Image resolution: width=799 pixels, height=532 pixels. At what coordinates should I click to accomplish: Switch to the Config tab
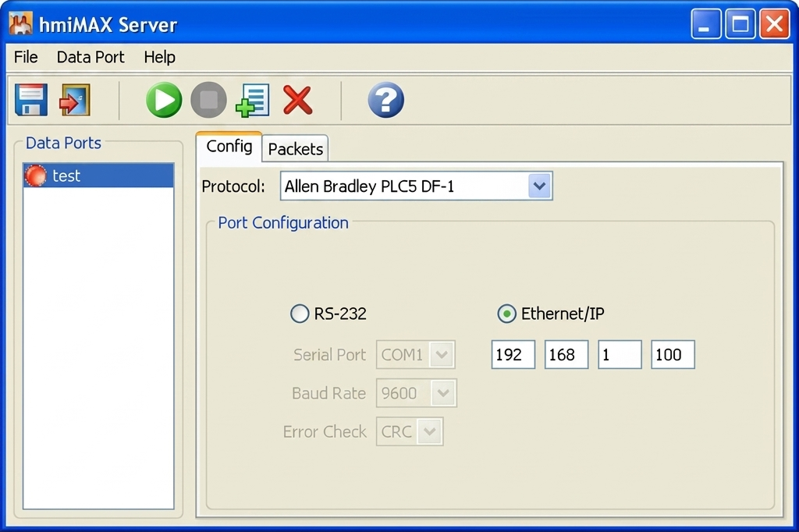pyautogui.click(x=229, y=147)
